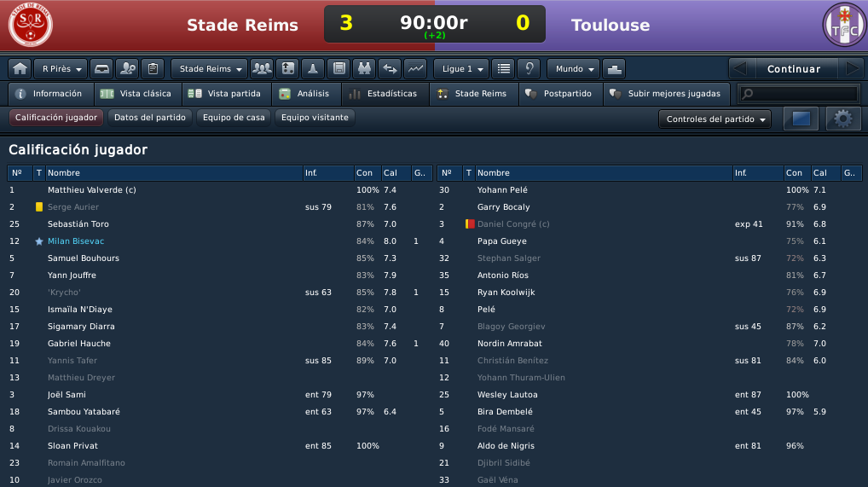Go to the home screen icon

point(20,69)
